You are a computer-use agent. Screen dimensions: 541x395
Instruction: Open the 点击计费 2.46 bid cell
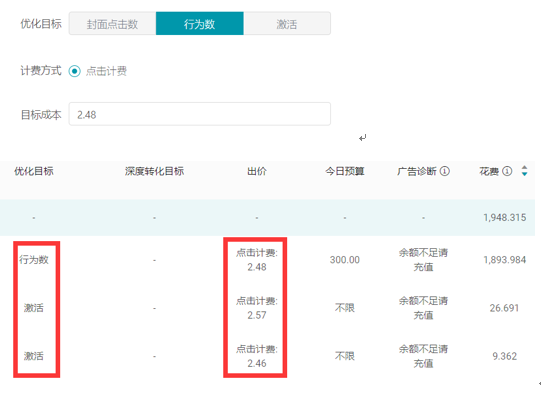tap(257, 356)
